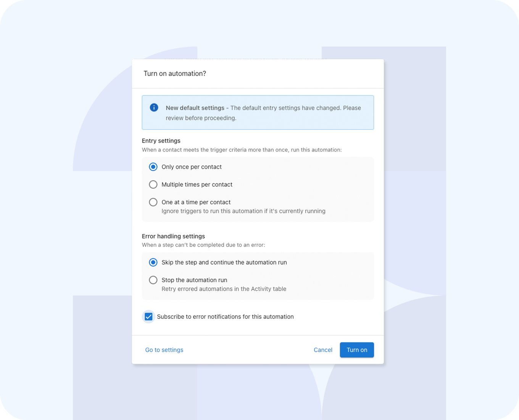
Task: Click the Multiple times per contact label
Action: [x=197, y=184]
